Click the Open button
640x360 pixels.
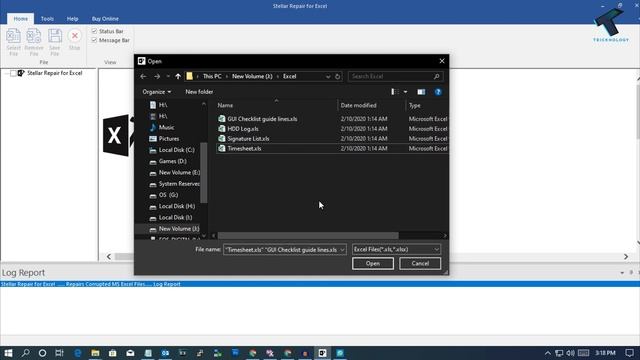point(373,264)
